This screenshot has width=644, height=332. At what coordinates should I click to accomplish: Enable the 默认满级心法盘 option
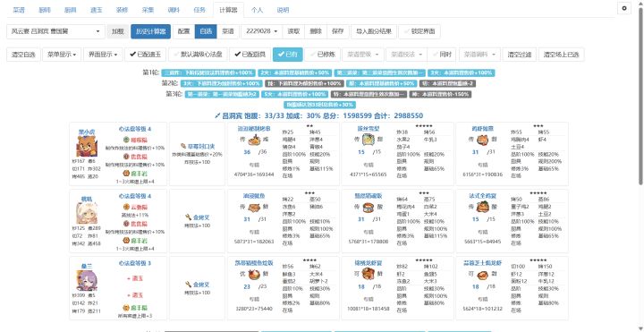click(197, 55)
